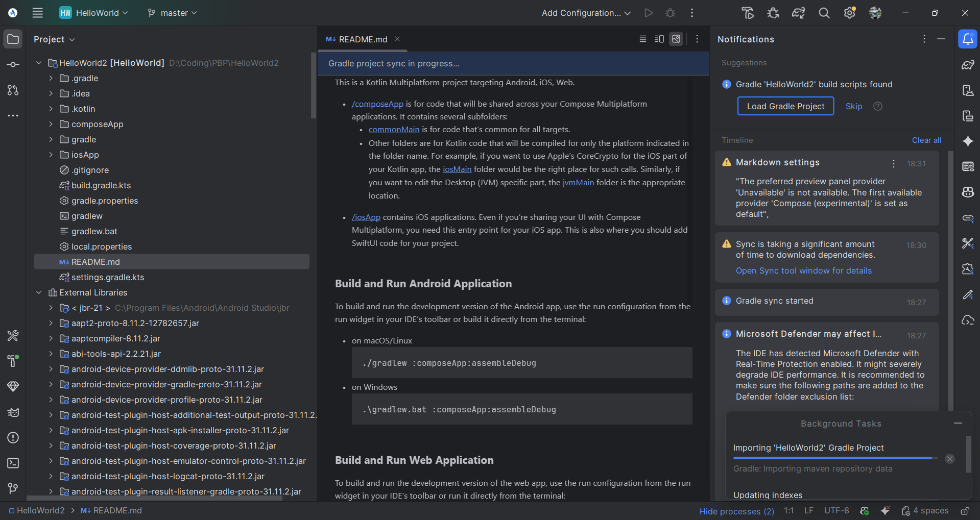Click Open Sync tool window for details
This screenshot has width=980, height=520.
(803, 271)
